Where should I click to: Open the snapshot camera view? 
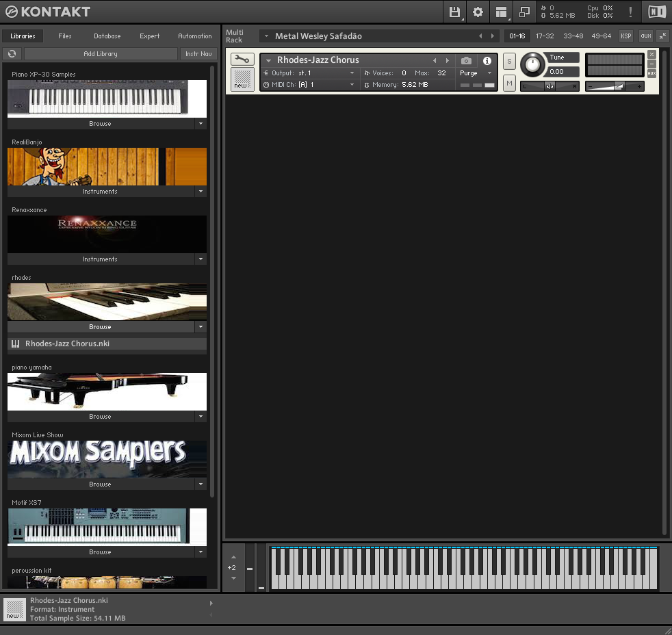(466, 60)
